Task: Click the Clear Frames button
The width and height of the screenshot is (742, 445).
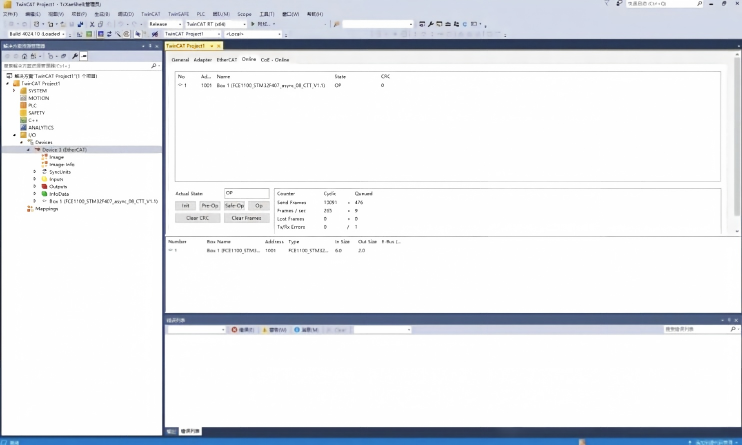Action: click(x=247, y=218)
